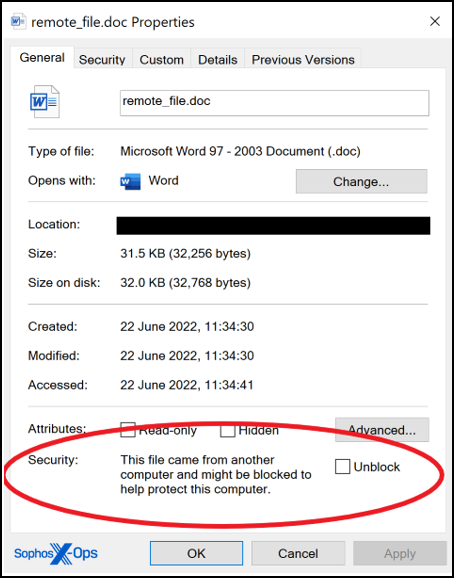
Task: Switch to the Security tab
Action: point(102,60)
